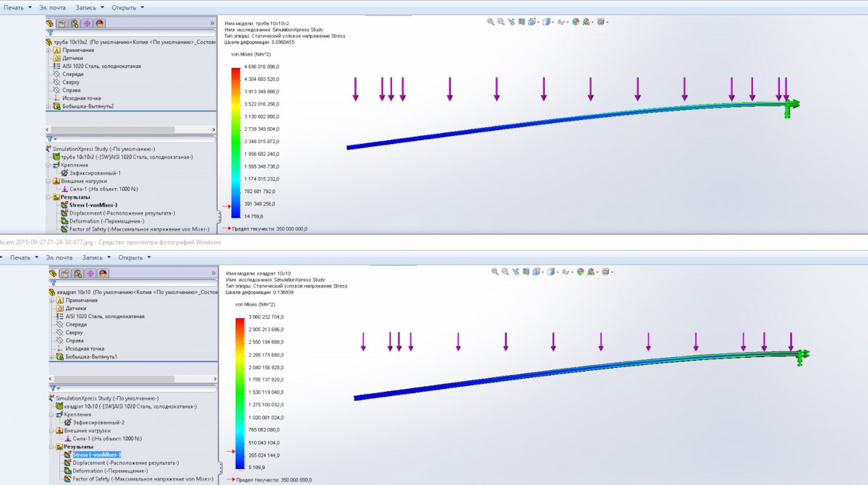Screen dimensions: 868x485
Task: Click Section View icon in bottom viewport
Action: coord(525,272)
